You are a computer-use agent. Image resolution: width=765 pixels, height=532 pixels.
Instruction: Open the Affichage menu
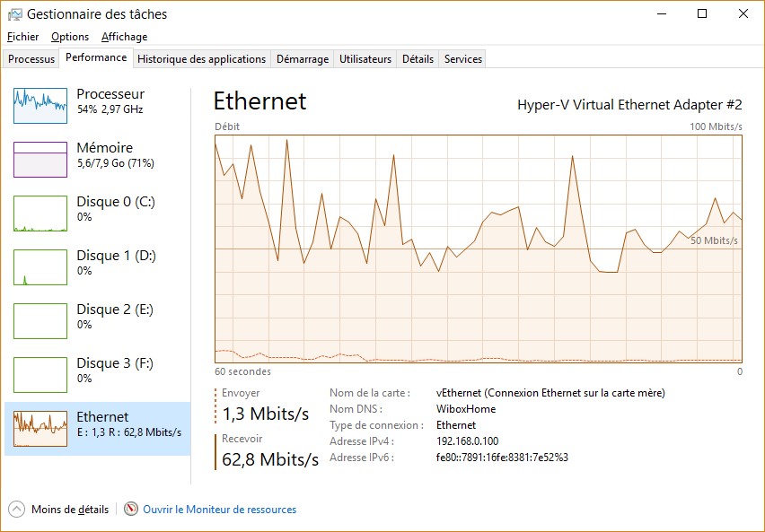(124, 37)
